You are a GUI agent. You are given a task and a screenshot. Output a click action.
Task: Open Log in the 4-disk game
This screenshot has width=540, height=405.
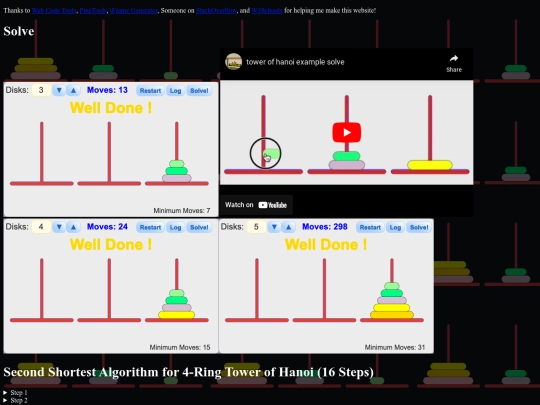coord(175,227)
